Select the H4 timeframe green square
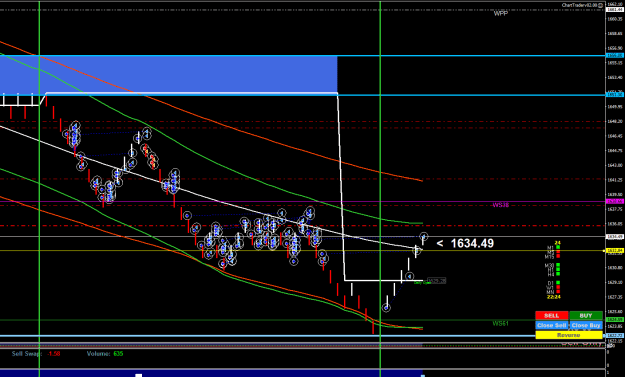625x377 pixels. click(558, 274)
